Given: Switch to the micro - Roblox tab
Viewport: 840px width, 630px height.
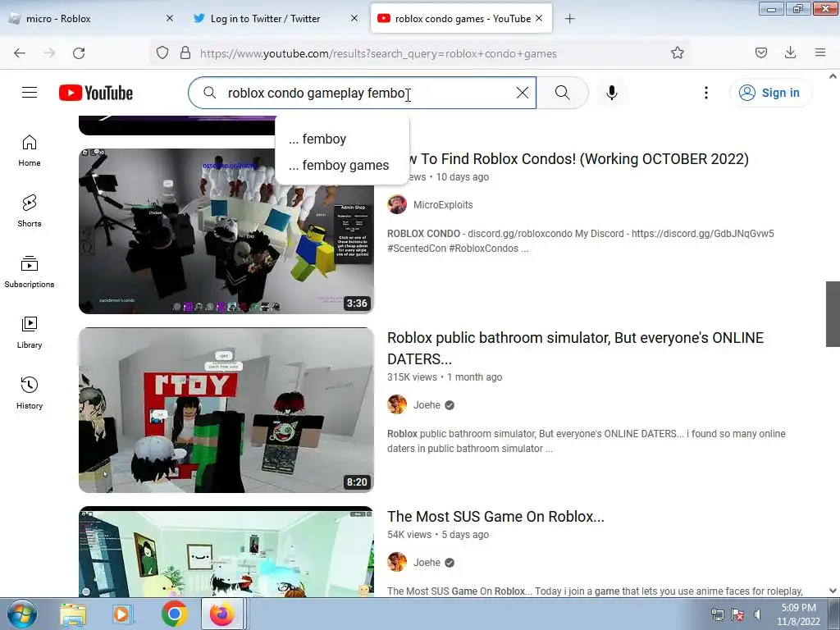Looking at the screenshot, I should click(91, 19).
